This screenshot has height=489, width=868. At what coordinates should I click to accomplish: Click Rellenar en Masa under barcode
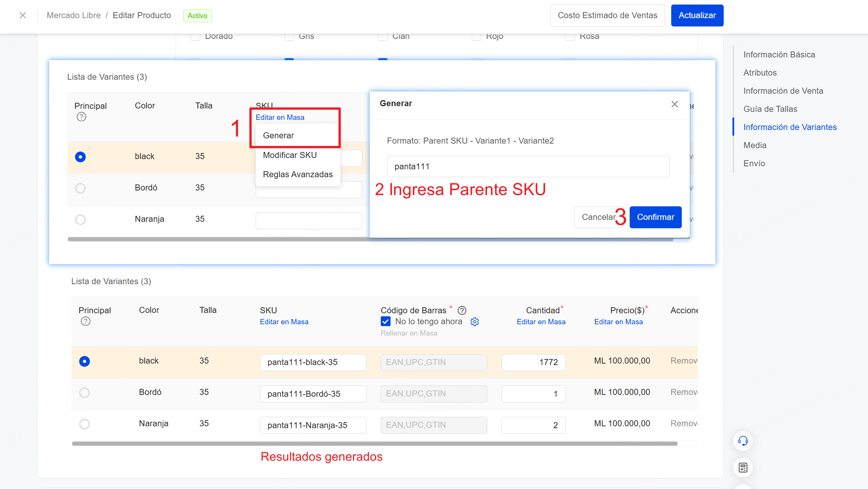coord(409,333)
